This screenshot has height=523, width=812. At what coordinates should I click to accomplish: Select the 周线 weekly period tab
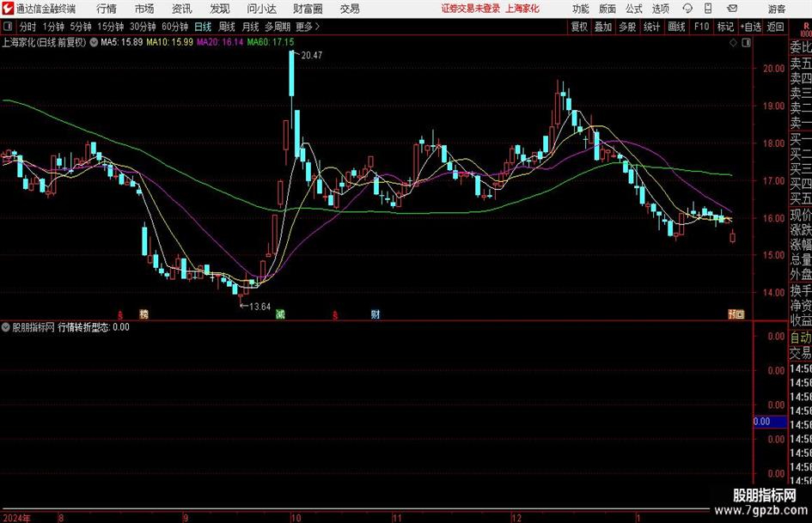click(x=227, y=27)
